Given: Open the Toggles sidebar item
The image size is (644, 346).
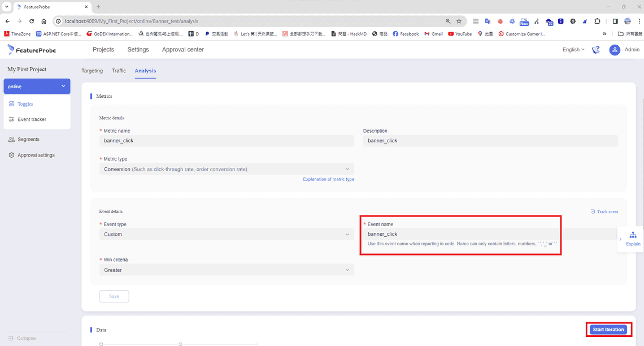Looking at the screenshot, I should [x=25, y=104].
